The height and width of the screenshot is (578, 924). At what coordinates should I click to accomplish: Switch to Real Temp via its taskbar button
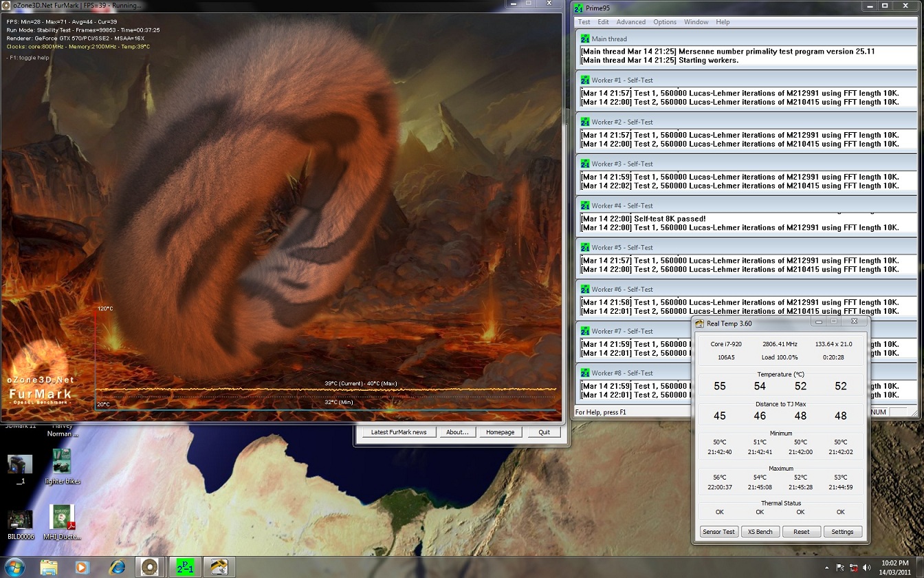click(x=219, y=567)
